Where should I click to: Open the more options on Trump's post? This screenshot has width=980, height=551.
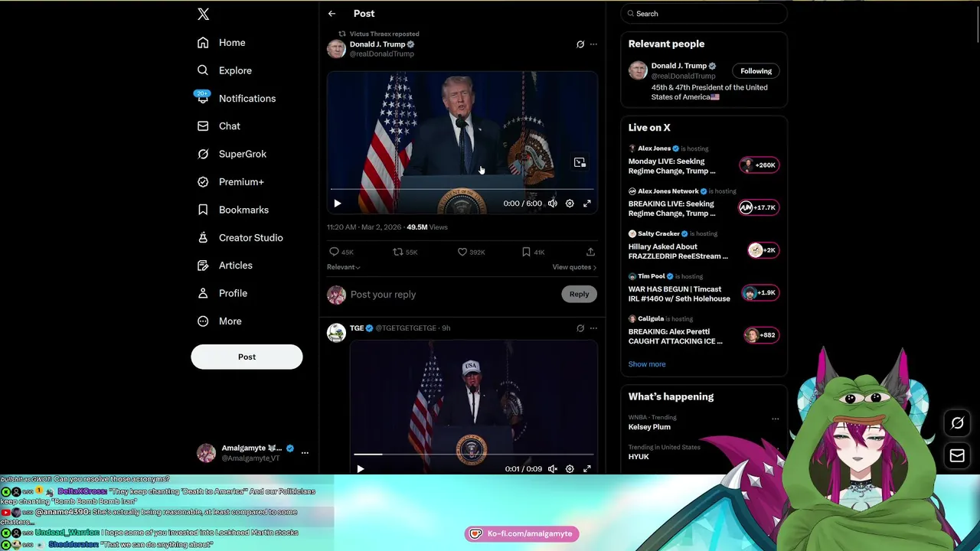(x=593, y=44)
